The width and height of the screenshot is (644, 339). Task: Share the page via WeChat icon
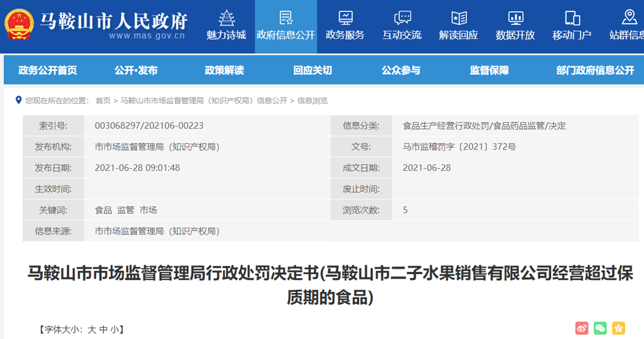pyautogui.click(x=600, y=328)
